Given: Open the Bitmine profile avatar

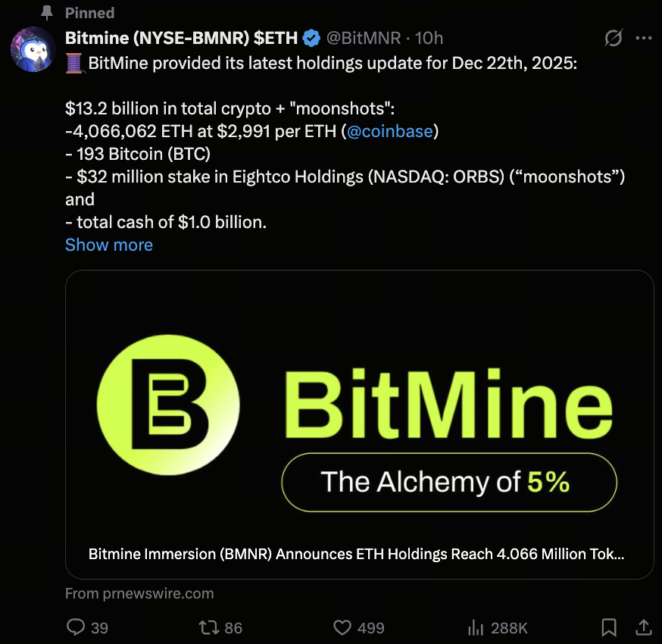Looking at the screenshot, I should tap(32, 49).
